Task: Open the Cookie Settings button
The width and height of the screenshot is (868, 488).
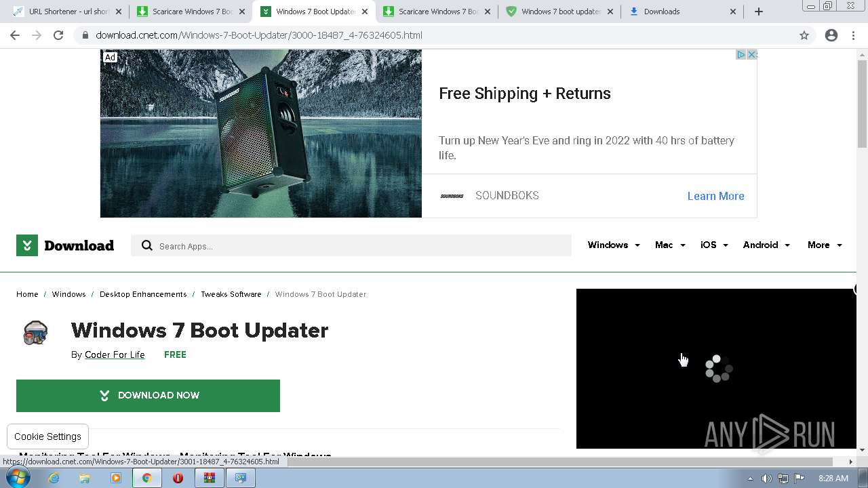Action: 47,436
